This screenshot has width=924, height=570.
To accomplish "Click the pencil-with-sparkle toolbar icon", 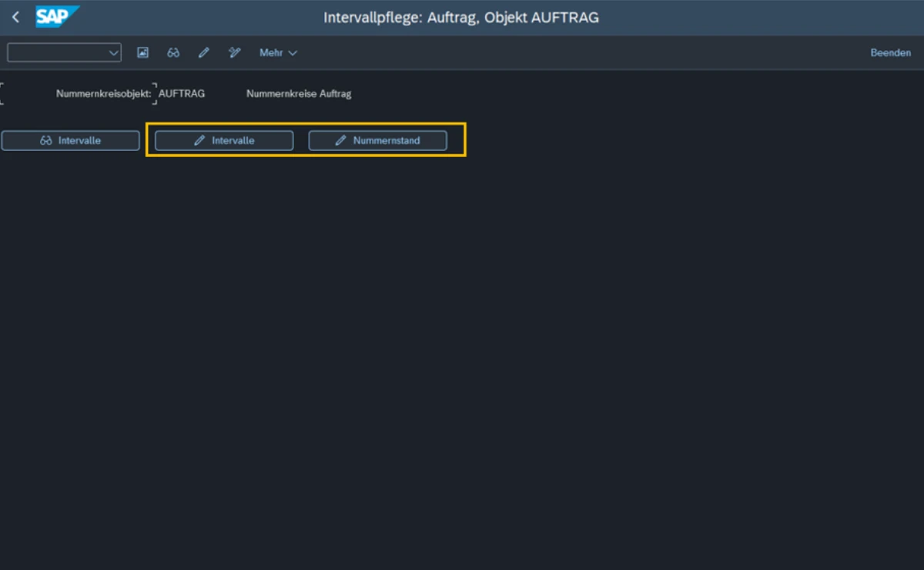I will [235, 52].
